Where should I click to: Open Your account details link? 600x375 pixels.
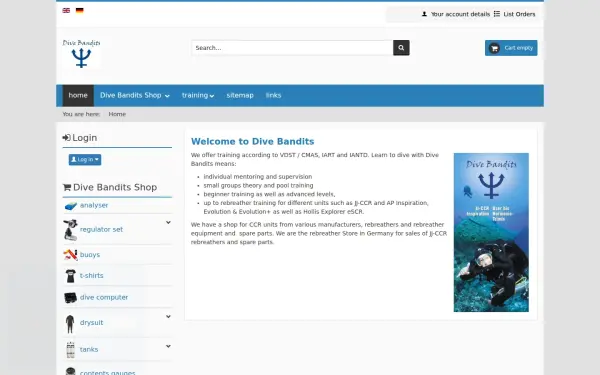coord(460,14)
